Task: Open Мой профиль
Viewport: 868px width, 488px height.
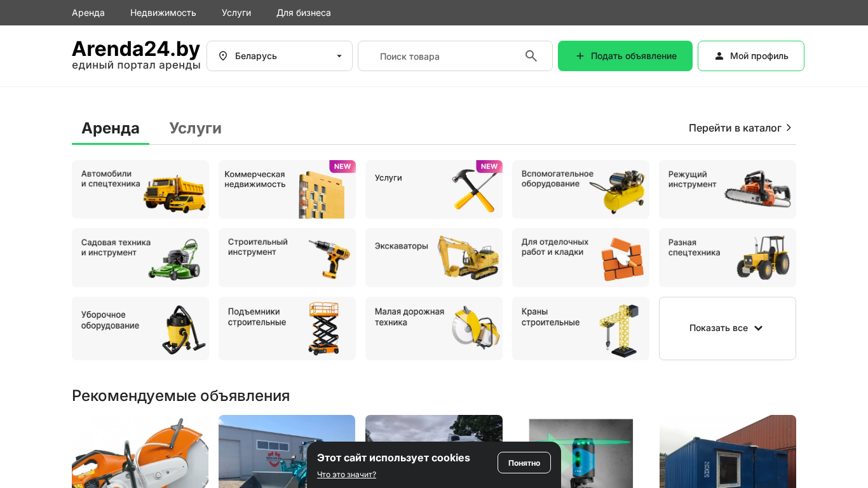Action: pos(751,56)
